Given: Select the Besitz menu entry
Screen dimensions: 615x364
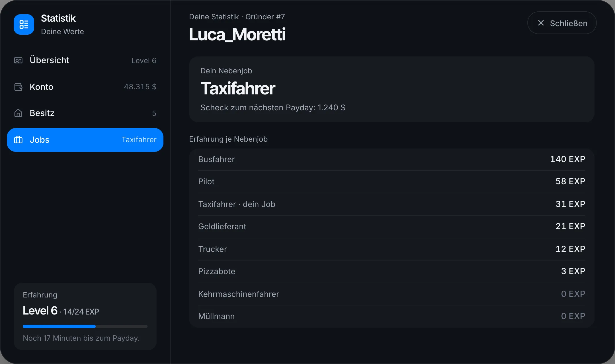Looking at the screenshot, I should tap(85, 113).
